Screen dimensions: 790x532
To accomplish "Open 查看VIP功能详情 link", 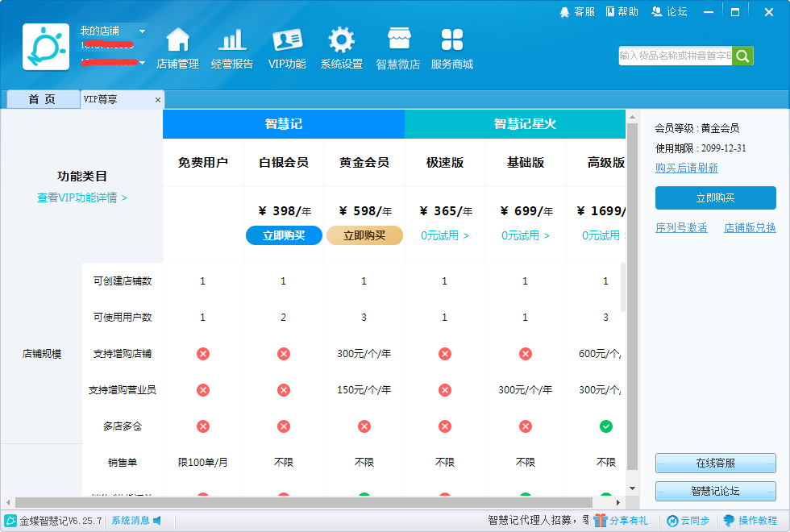I will coord(82,197).
